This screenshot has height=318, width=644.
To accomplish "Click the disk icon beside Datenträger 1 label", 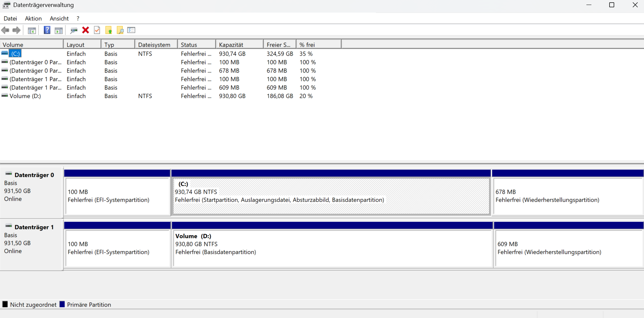I will click(x=9, y=226).
